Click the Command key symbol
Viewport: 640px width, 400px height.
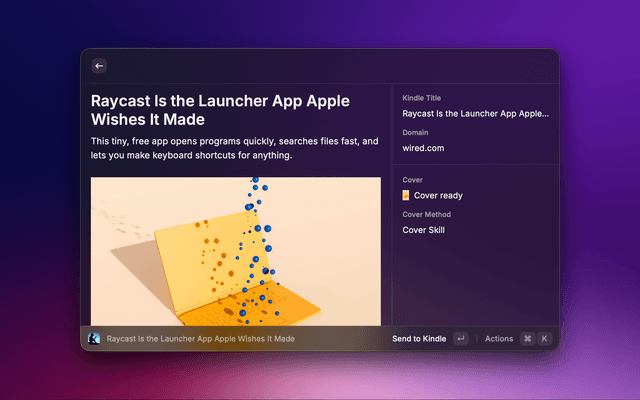[527, 339]
